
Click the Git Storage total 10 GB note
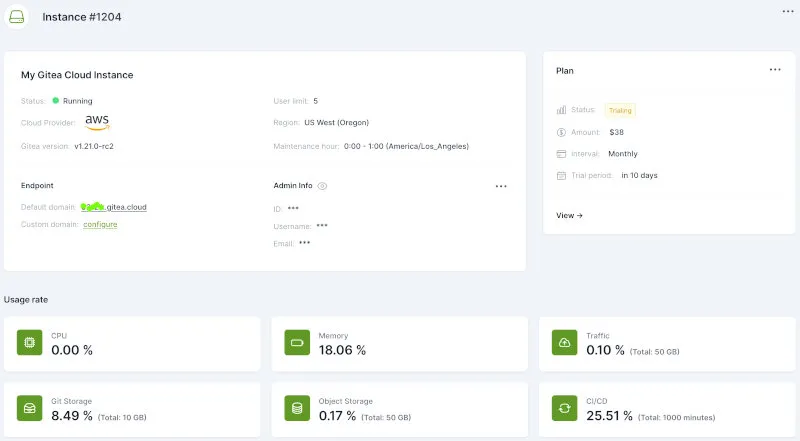coord(122,418)
